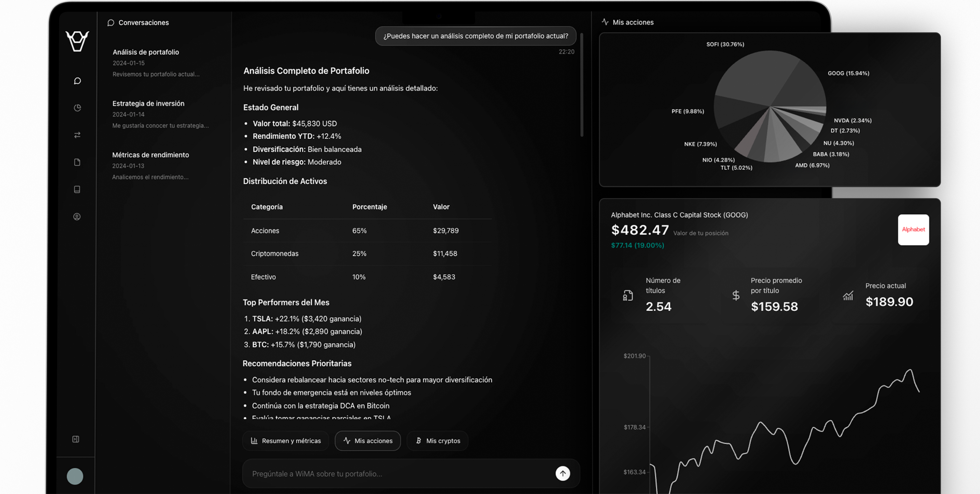The width and height of the screenshot is (980, 494).
Task: Switch to Resumen y métricas tab
Action: [x=286, y=441]
